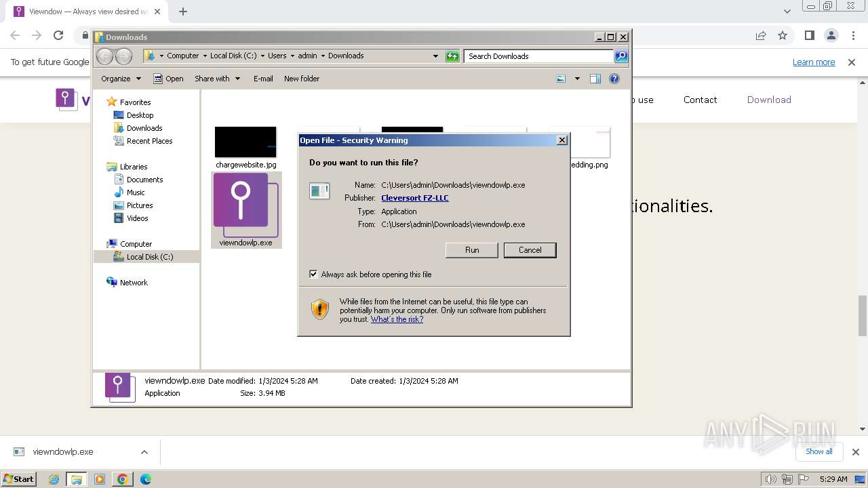Select the viewndowlp.exe file in Downloads

click(246, 210)
